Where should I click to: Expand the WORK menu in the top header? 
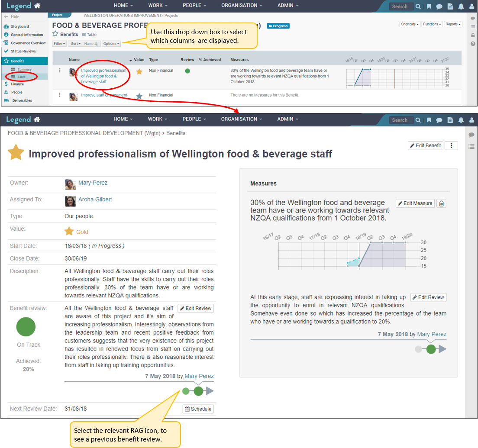coord(158,6)
